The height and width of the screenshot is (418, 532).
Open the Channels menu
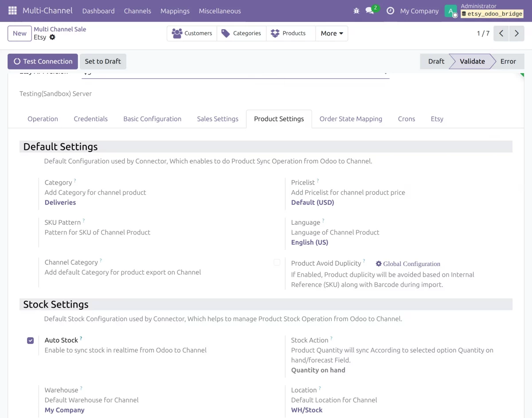(x=137, y=11)
